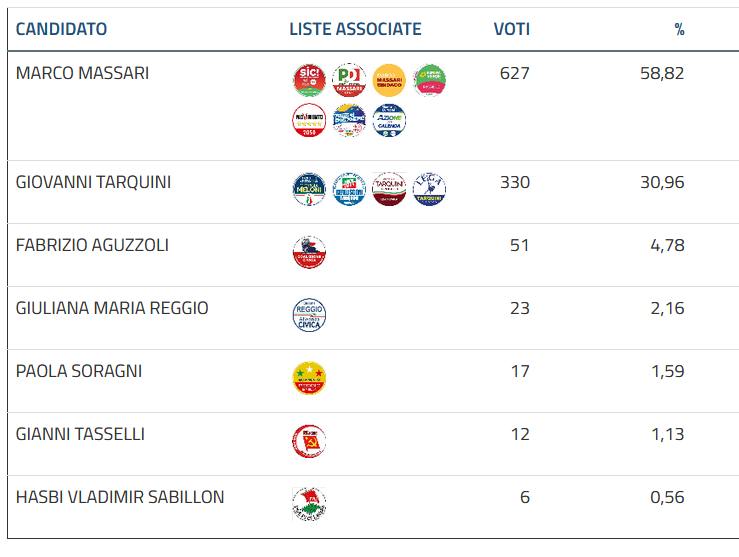Select the Lega Tarquini list logo
The image size is (739, 557).
429,189
